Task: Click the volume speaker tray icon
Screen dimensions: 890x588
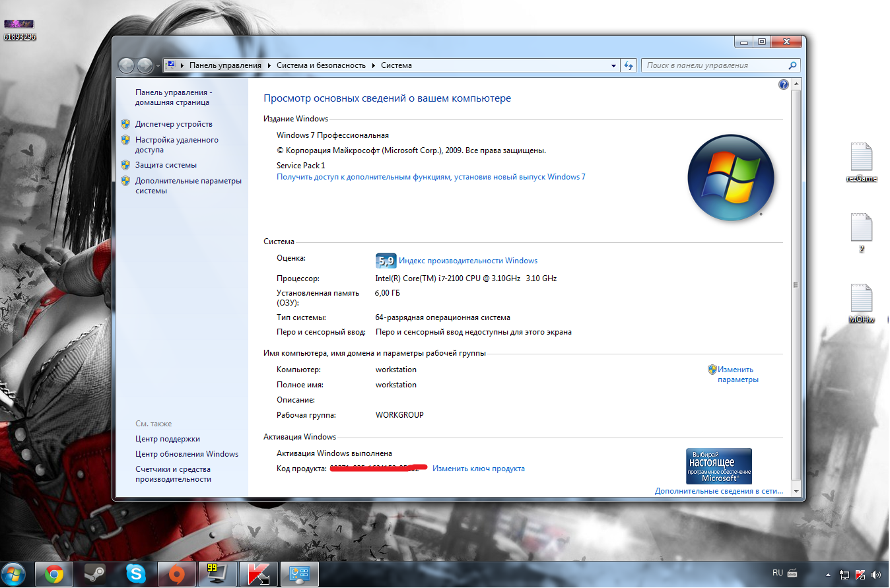Action: (x=876, y=574)
